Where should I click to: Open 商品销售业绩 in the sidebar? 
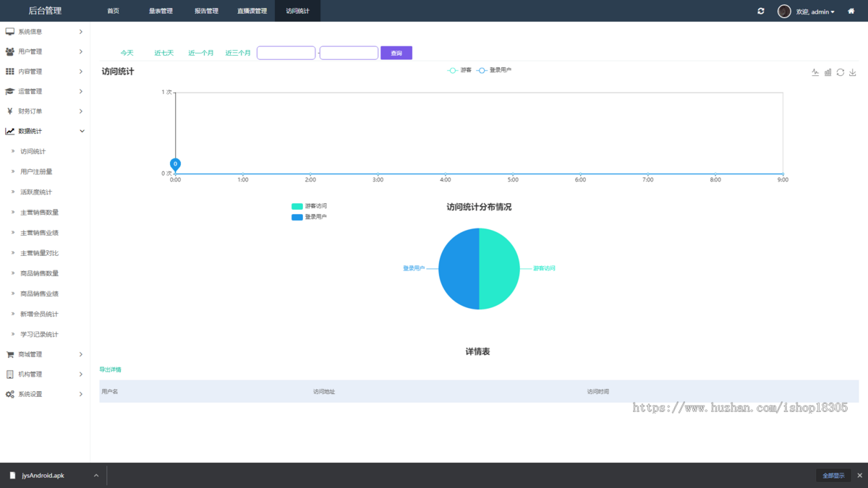click(39, 294)
